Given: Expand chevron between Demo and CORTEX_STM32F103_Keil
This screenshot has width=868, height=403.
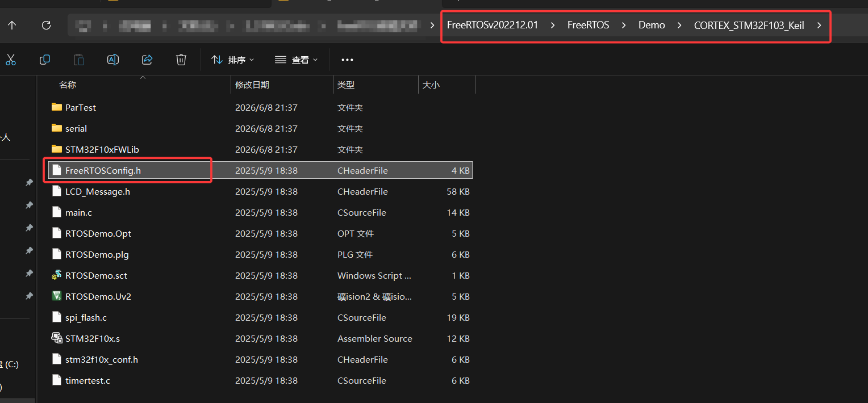Looking at the screenshot, I should pos(679,25).
